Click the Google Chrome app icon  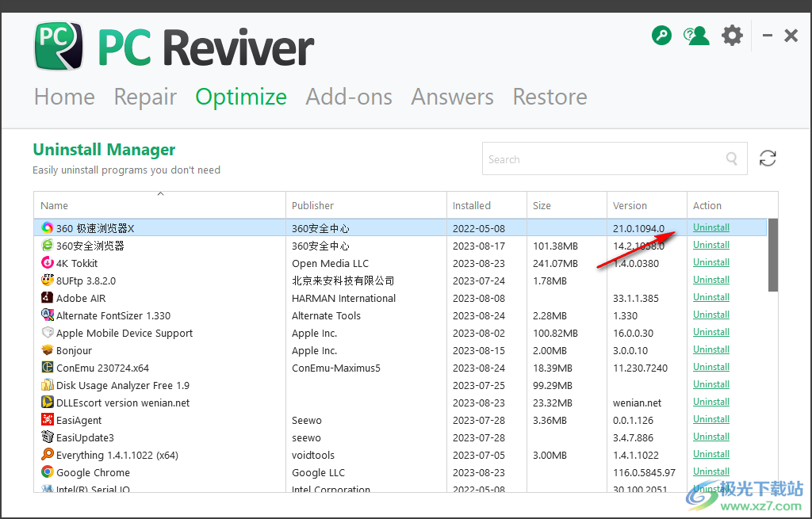click(x=47, y=472)
